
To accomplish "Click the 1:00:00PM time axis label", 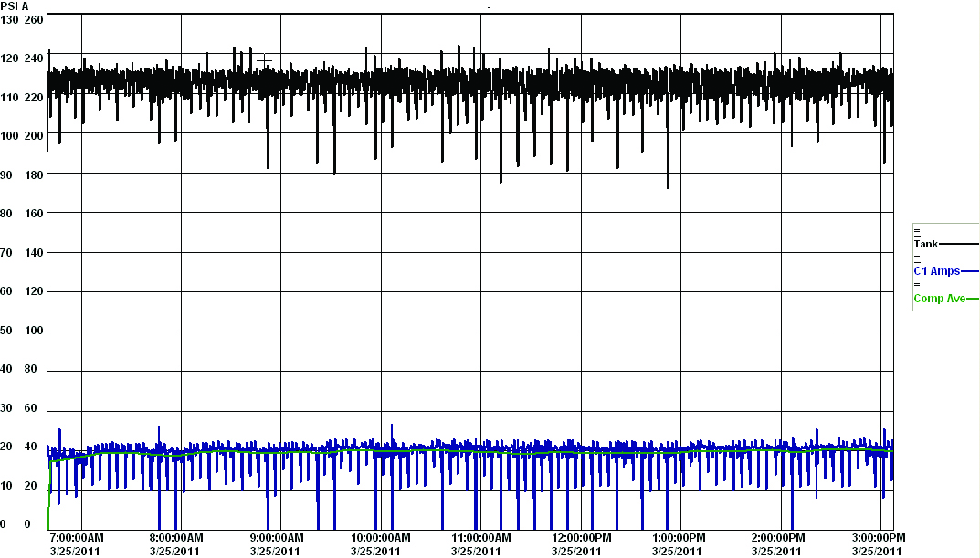I will (x=678, y=537).
